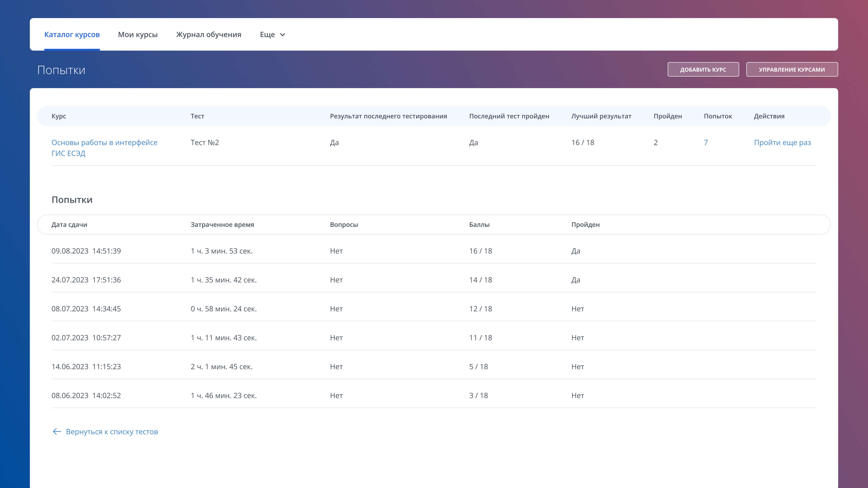
Task: Select the attempt dated 09.08.2023 14:51:39
Action: (86, 251)
